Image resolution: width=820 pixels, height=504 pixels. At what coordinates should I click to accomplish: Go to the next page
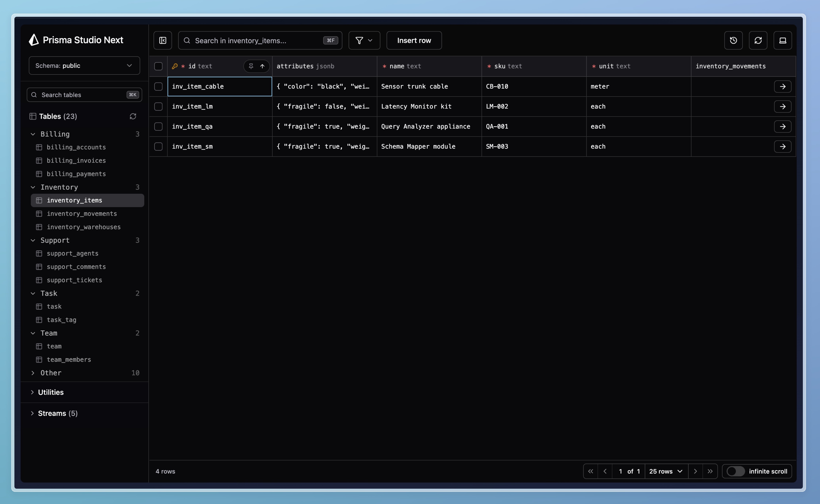click(696, 471)
